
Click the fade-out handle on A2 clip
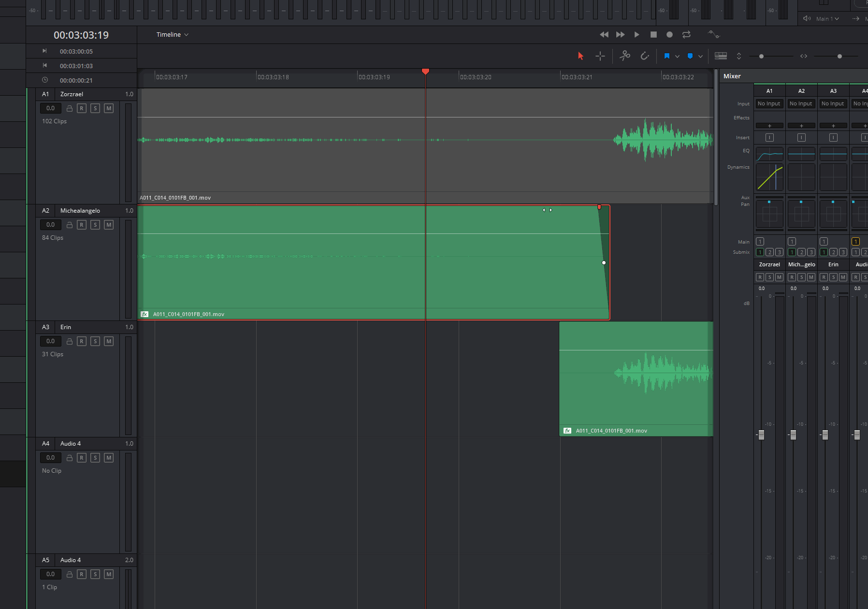599,207
